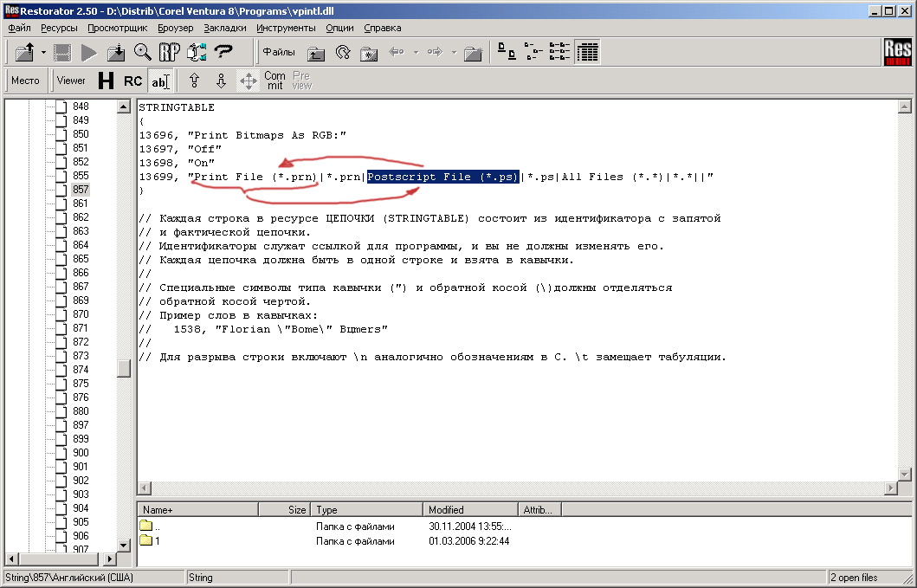Click the grayed Preview button
The width and height of the screenshot is (917, 588).
pos(301,81)
